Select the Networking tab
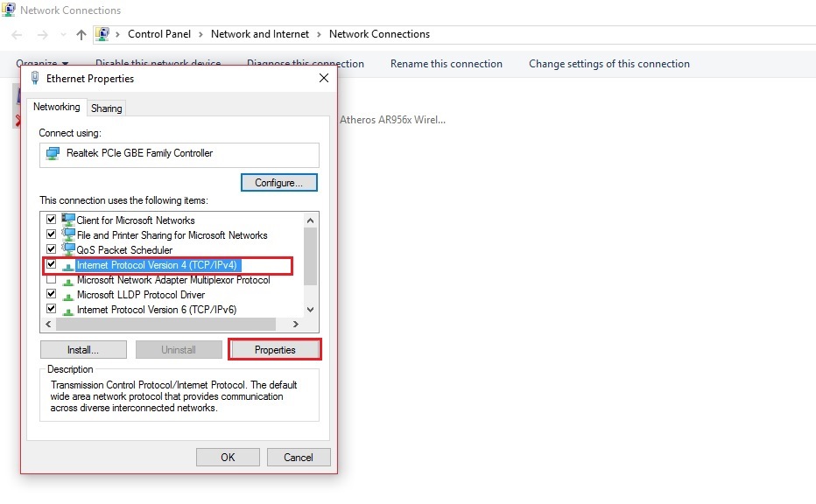The height and width of the screenshot is (504, 816). point(57,107)
